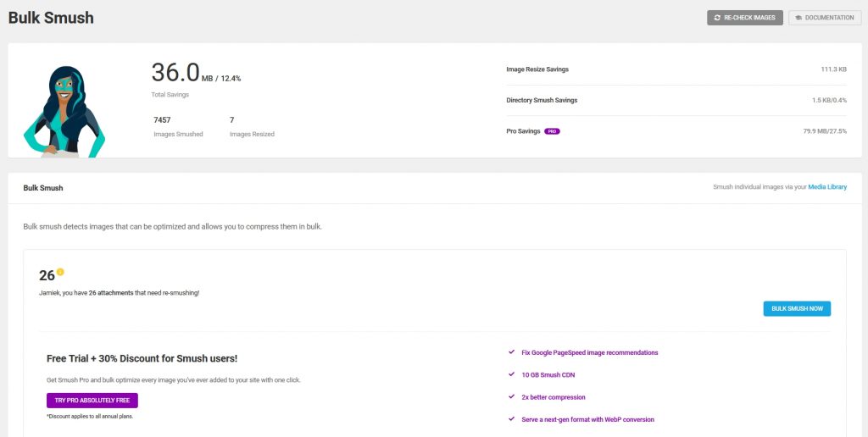Click the Smush mascot illustration
This screenshot has height=437, width=868.
64,110
